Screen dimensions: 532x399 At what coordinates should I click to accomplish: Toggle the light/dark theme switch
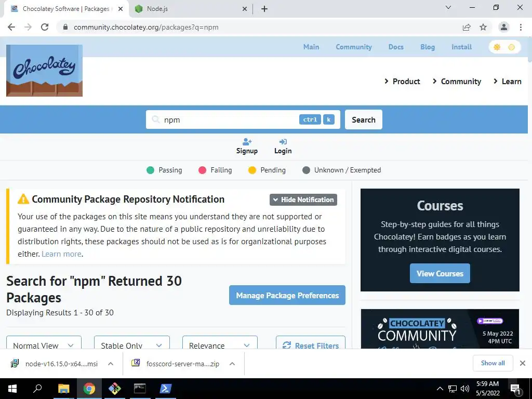tap(504, 47)
